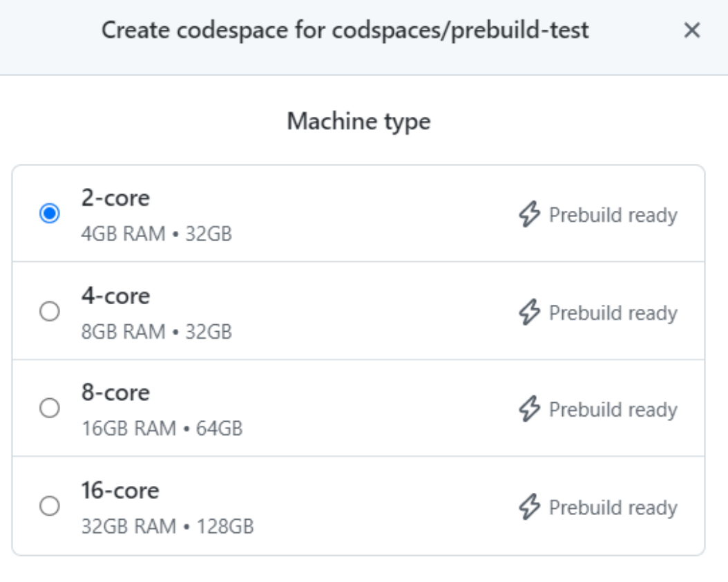728x582 pixels.
Task: Click the 8-core machine label
Action: [x=115, y=393]
